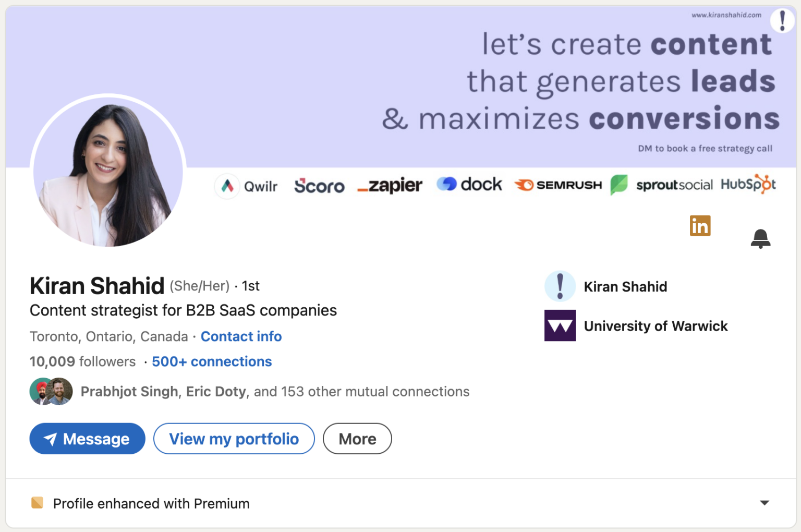Click the Zapier logo in the banner
Image resolution: width=801 pixels, height=532 pixels.
tap(389, 186)
